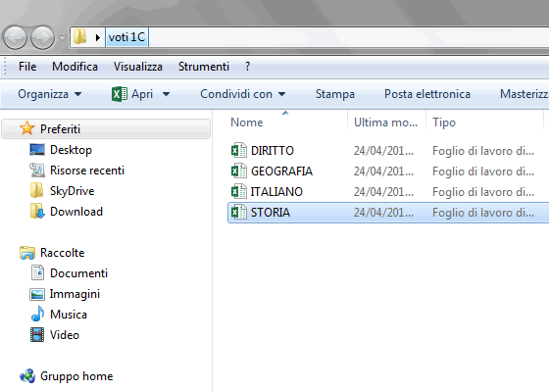This screenshot has width=549, height=392.
Task: Select the DIRITTO Excel file icon
Action: [x=239, y=151]
